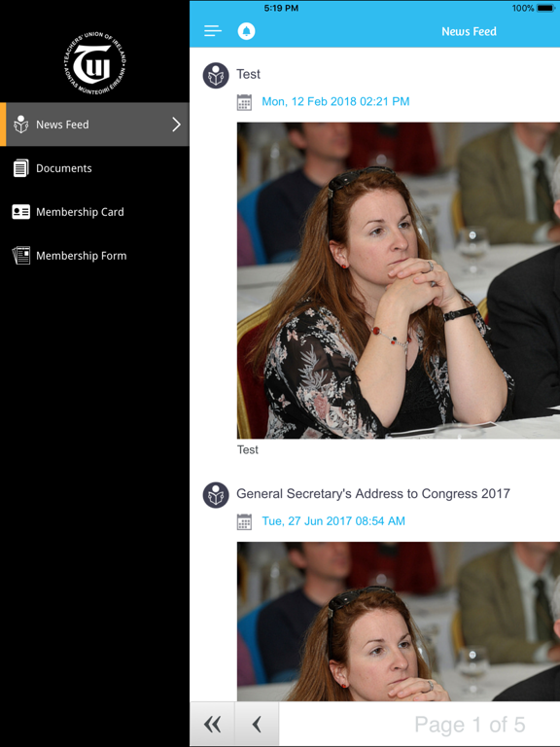Expand News Feed chevron arrow
The image size is (560, 747).
176,124
